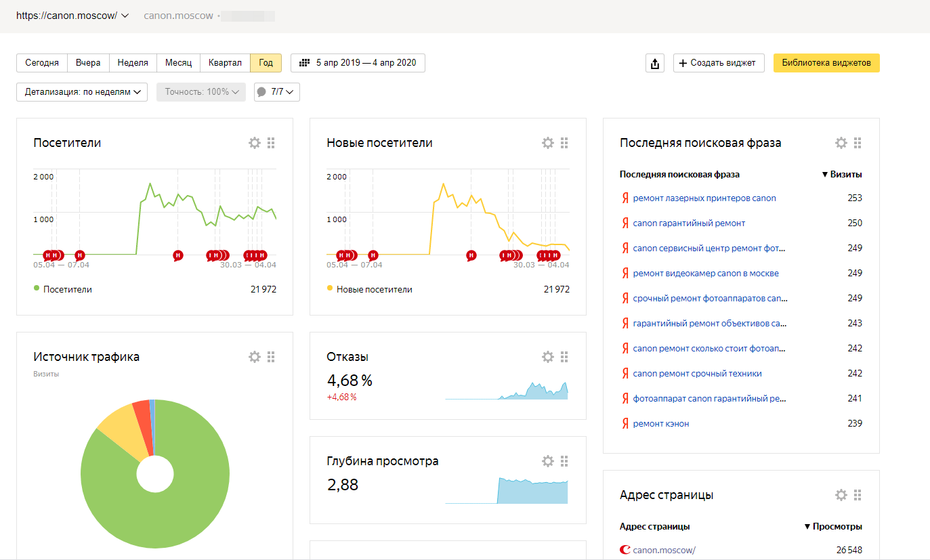Image resolution: width=930 pixels, height=560 pixels.
Task: Click the Источник трафика widget title
Action: point(86,357)
